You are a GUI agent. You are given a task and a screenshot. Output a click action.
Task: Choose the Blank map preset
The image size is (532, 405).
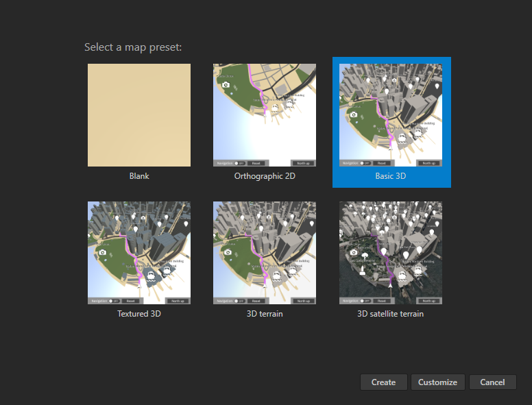click(139, 115)
